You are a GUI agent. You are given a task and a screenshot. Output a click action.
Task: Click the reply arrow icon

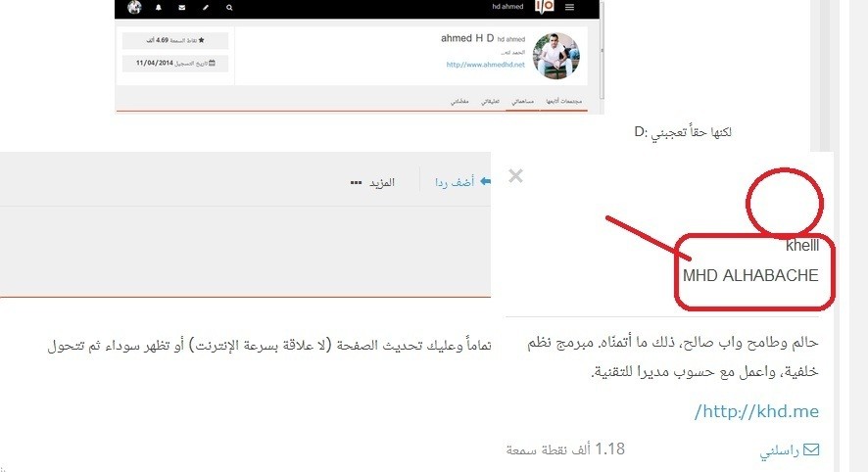coord(485,181)
